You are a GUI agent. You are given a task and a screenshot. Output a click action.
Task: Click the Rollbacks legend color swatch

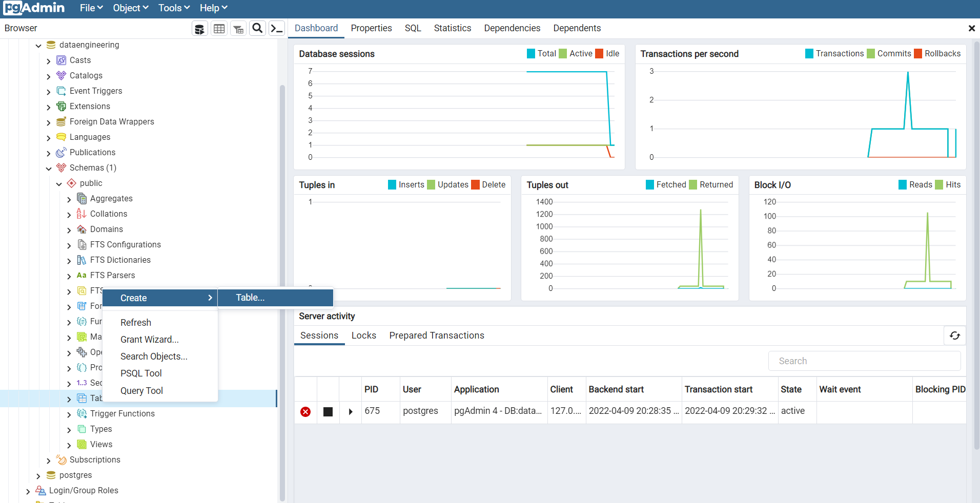click(918, 54)
